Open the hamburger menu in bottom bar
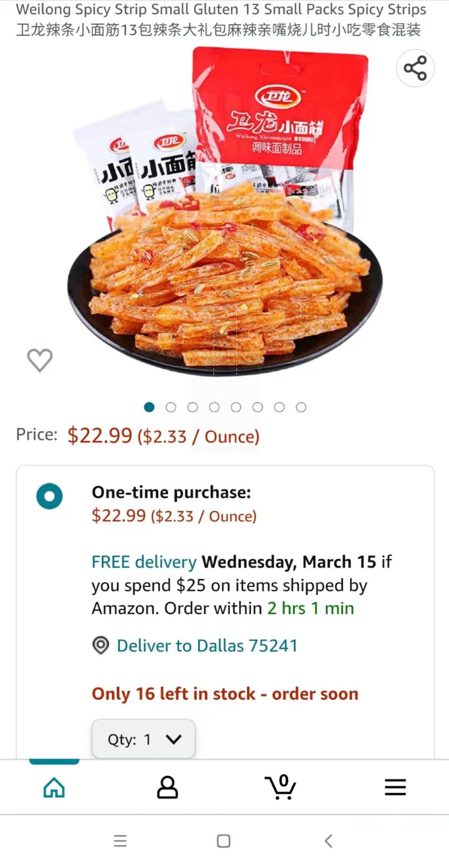Screen dimensions: 449x868 [x=395, y=787]
